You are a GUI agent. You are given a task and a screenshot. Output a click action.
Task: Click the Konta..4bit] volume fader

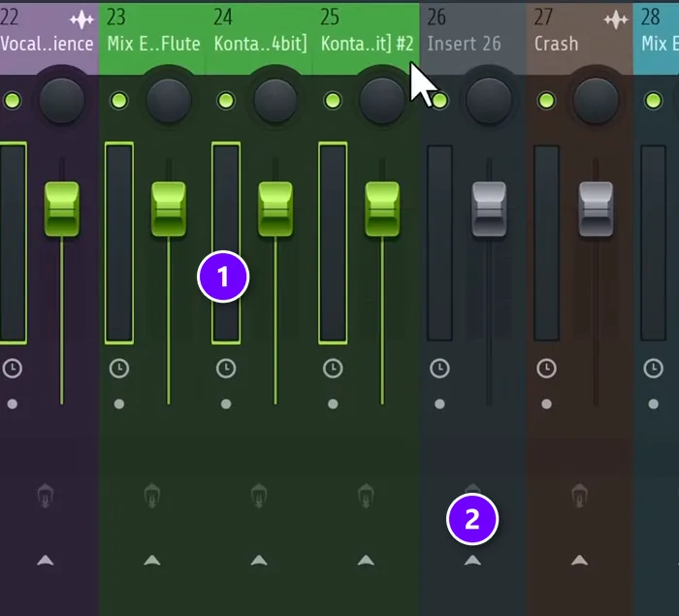[x=275, y=210]
